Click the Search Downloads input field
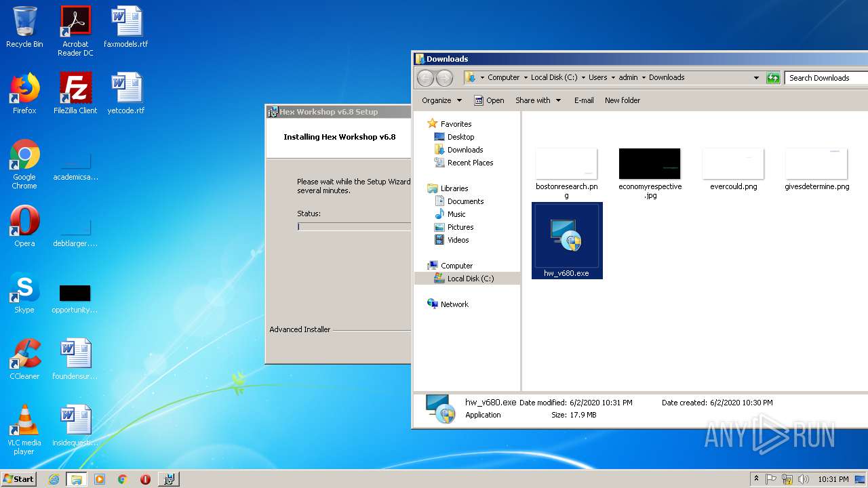Image resolution: width=868 pixels, height=488 pixels. 826,78
